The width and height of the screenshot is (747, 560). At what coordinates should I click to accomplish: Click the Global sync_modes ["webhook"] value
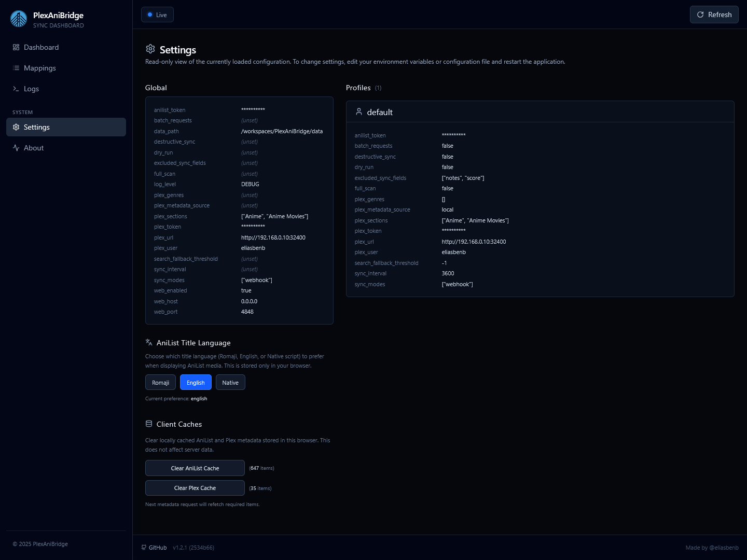(257, 280)
